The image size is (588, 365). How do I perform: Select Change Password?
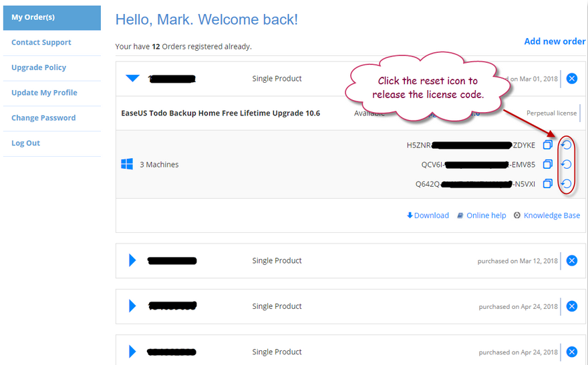43,117
